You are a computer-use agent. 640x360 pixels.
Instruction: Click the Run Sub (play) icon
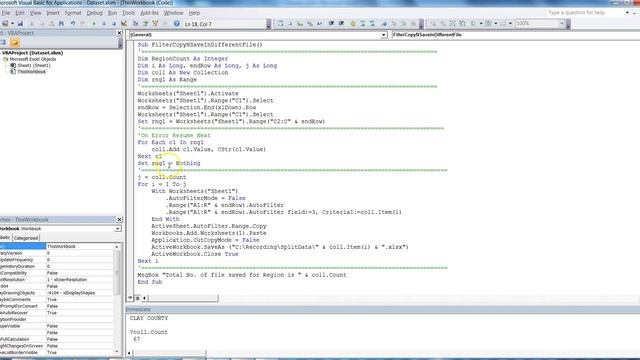point(94,24)
